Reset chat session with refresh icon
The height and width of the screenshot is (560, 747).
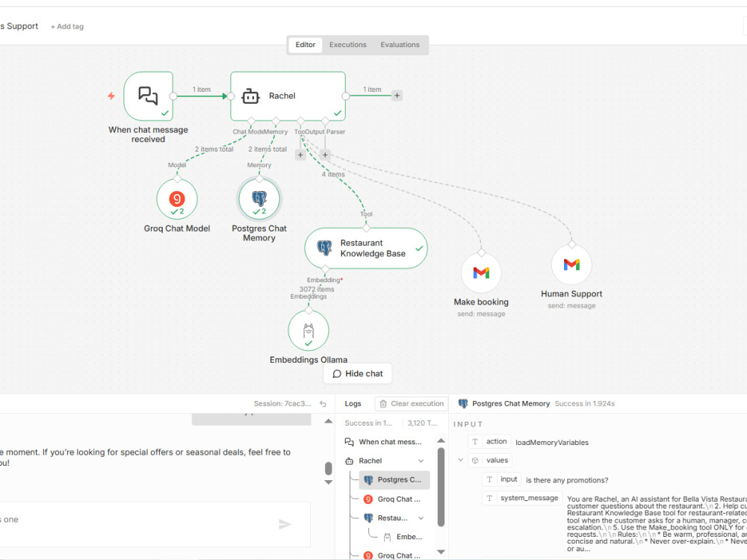(x=323, y=404)
